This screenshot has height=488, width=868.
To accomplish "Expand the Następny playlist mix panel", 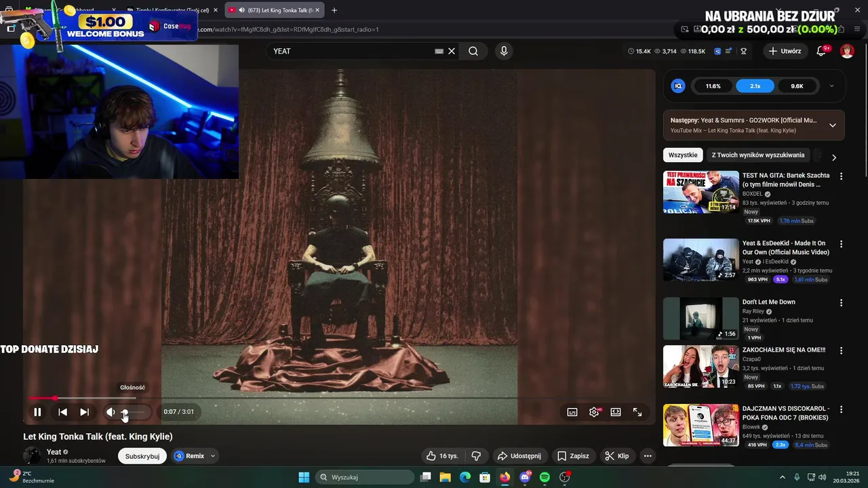I will [833, 125].
